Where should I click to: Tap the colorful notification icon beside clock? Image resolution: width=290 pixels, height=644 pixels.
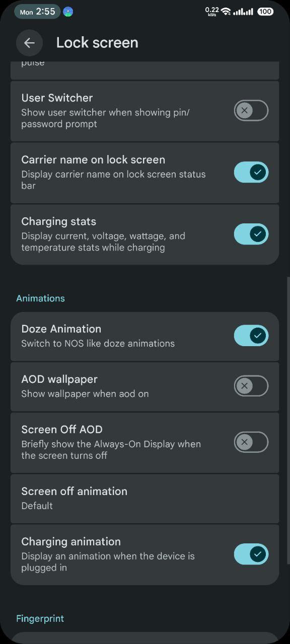click(x=68, y=12)
